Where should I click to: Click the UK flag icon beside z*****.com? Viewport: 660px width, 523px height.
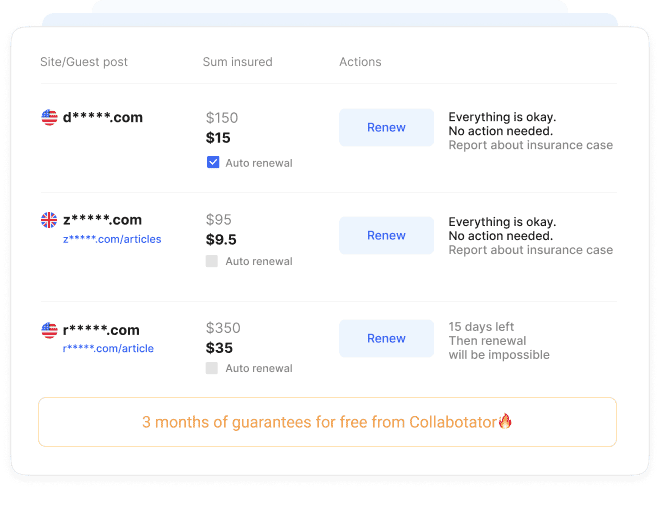click(49, 220)
